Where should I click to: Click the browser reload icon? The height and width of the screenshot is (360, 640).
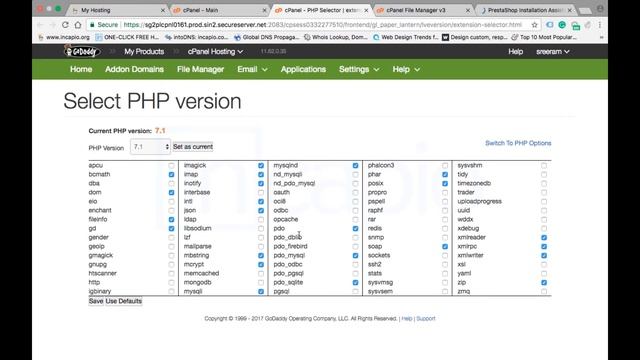coord(65,25)
